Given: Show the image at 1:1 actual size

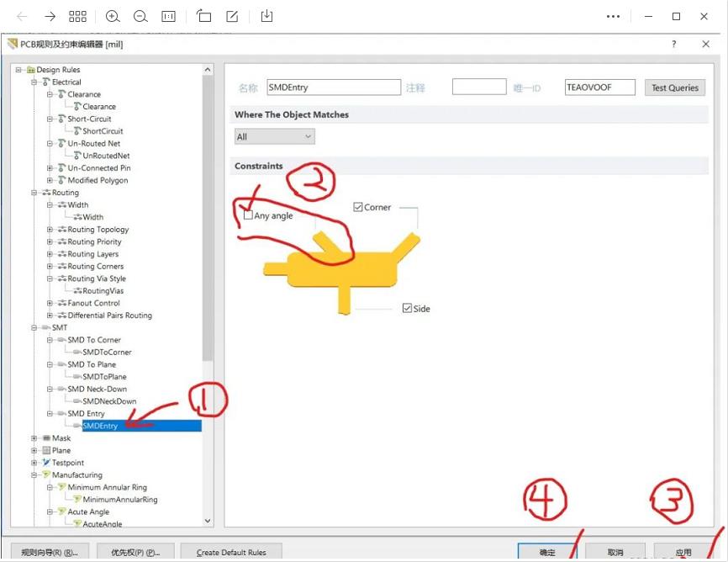Looking at the screenshot, I should coord(169,16).
